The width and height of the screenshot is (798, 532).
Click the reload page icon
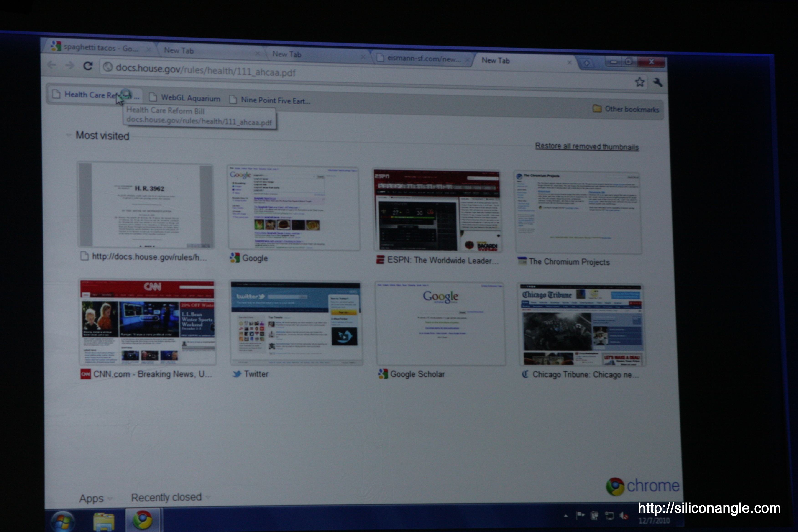88,66
